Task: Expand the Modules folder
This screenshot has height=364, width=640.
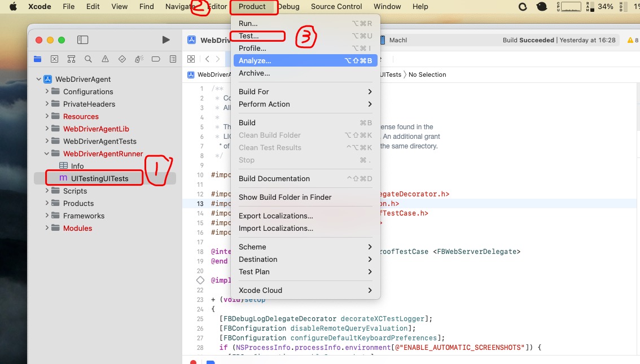Action: click(47, 228)
